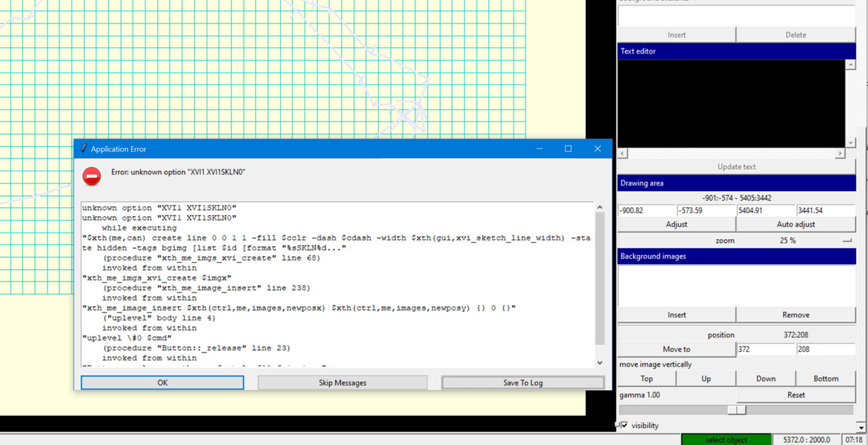
Task: Click the Up move-image button
Action: tap(706, 378)
